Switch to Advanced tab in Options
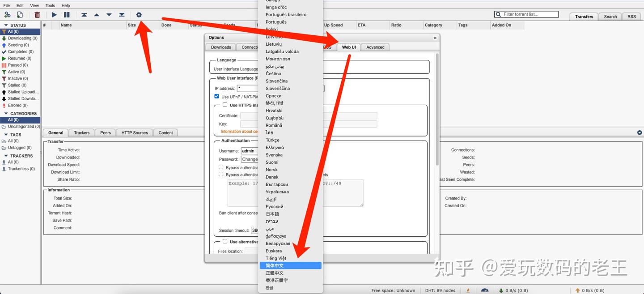The image size is (644, 294). (375, 47)
